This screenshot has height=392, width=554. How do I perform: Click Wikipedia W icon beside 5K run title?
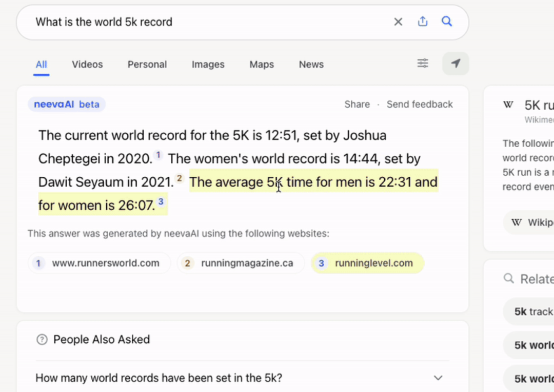508,105
